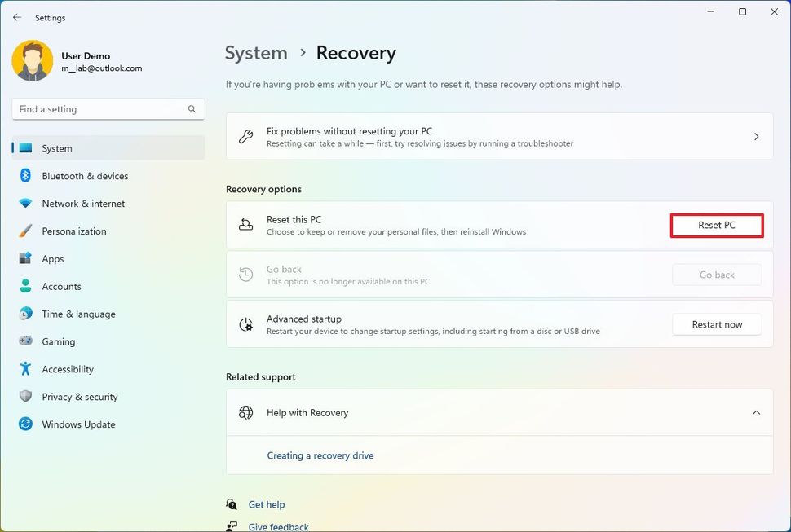
Task: Click the Reset PC button
Action: (x=716, y=225)
